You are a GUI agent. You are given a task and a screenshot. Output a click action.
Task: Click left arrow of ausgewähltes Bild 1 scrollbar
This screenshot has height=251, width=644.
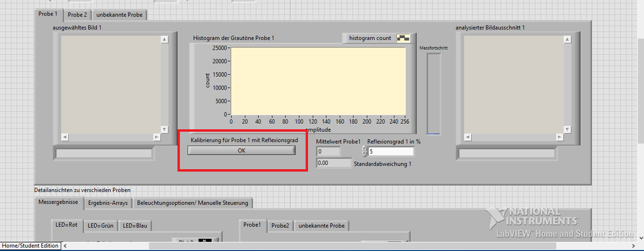65,137
